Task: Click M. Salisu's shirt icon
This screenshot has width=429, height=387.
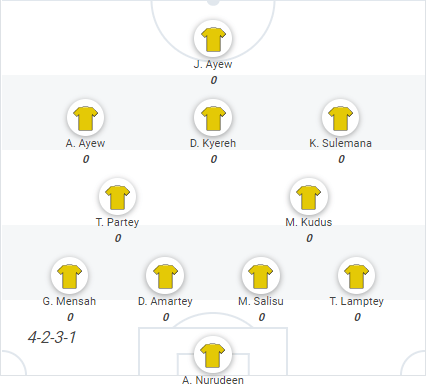Action: [x=261, y=276]
